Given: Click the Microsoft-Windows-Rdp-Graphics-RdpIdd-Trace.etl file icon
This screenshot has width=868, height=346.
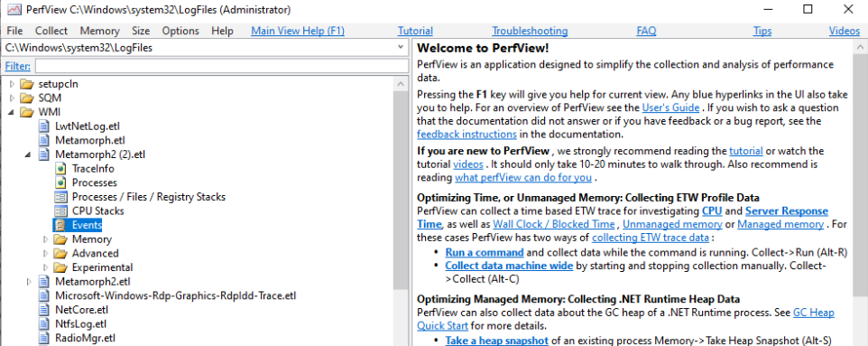Looking at the screenshot, I should [x=43, y=295].
